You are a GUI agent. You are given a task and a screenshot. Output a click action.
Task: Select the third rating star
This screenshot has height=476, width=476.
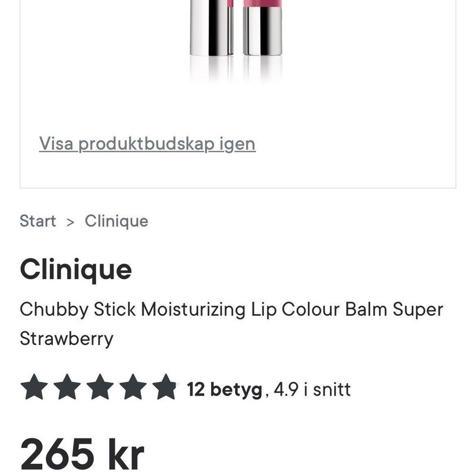(99, 387)
